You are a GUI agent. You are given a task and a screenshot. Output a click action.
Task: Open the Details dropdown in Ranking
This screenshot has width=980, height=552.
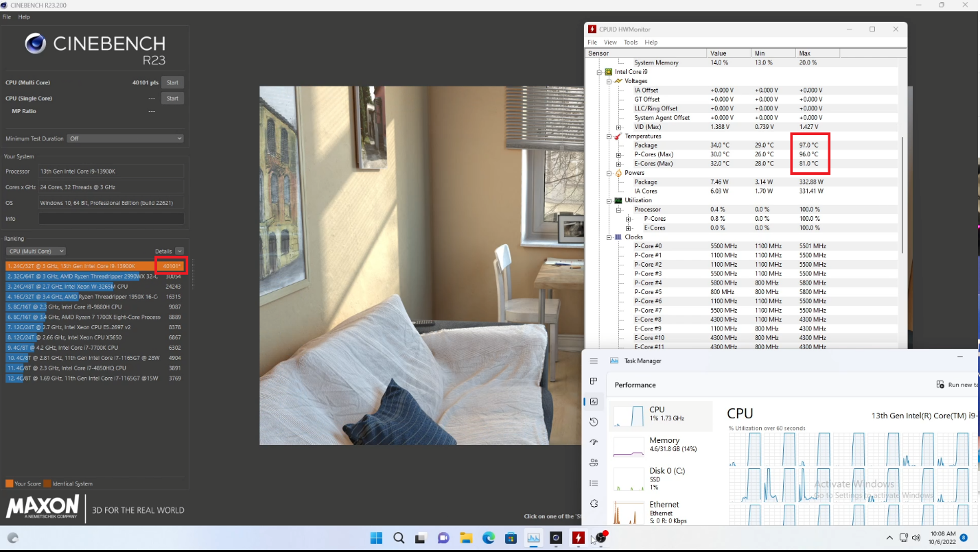pyautogui.click(x=179, y=251)
